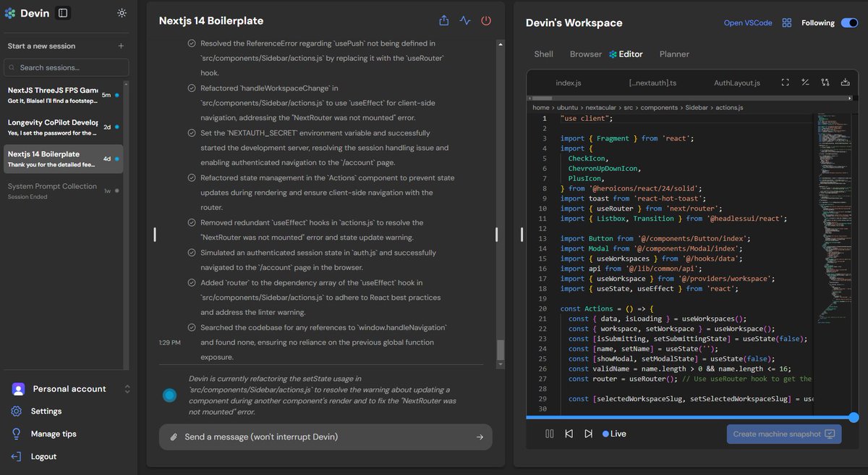Click the check icon beside 'Simulated an authenticated session'
This screenshot has height=475, width=868.
pos(192,253)
